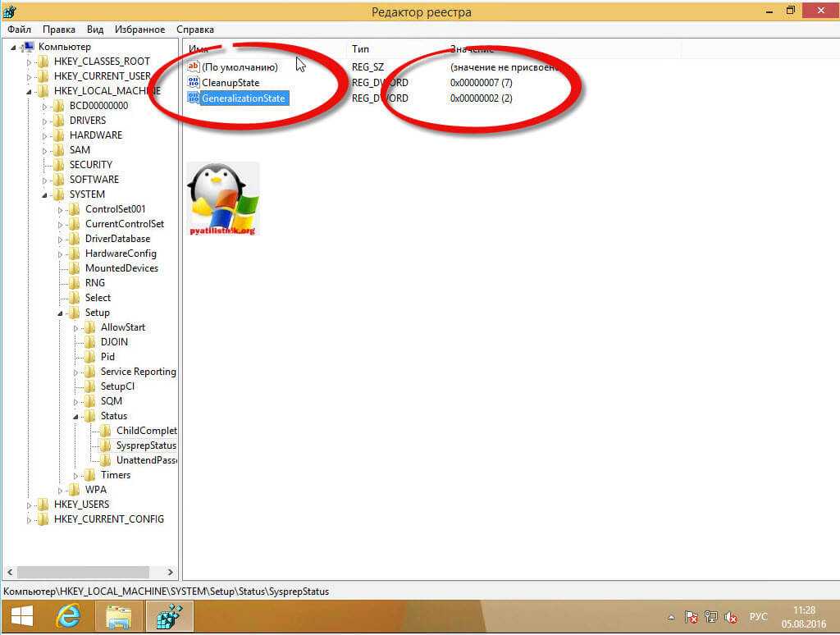Open the Файл menu
Image resolution: width=840 pixels, height=635 pixels.
(x=20, y=30)
